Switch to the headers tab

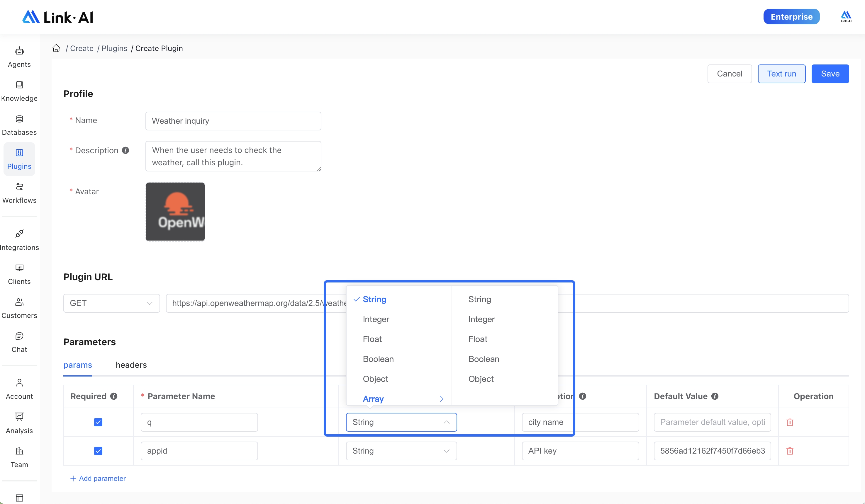click(131, 365)
